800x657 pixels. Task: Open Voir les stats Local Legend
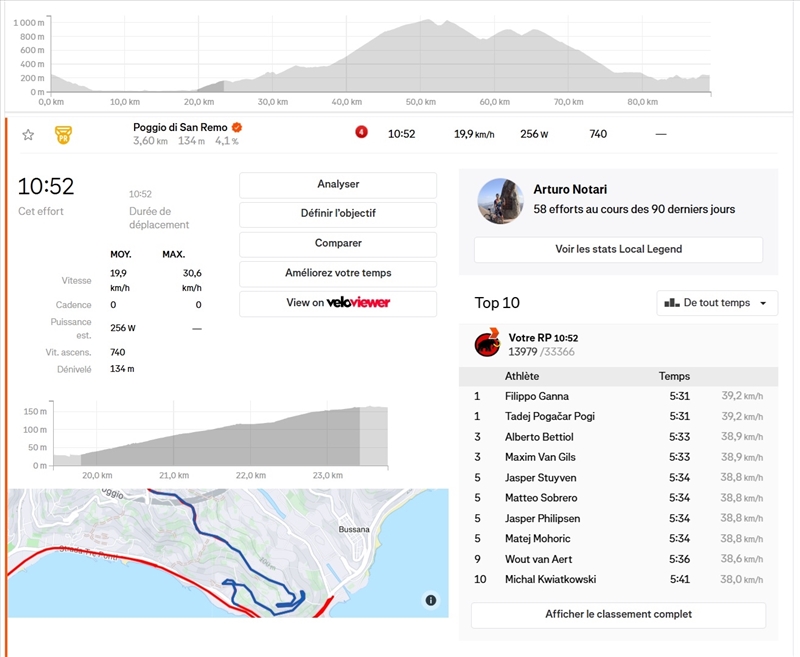point(618,249)
